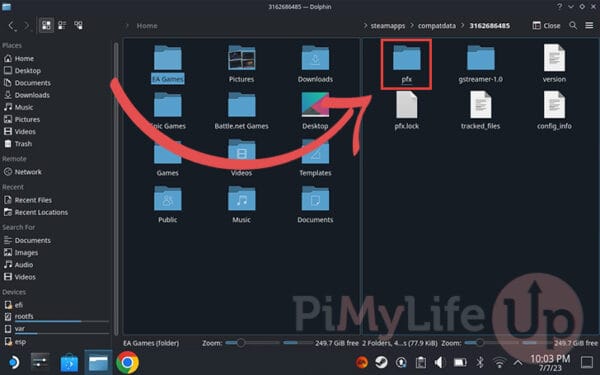Screen dimensions: 600x375
Task: Select the version file
Action: click(554, 64)
